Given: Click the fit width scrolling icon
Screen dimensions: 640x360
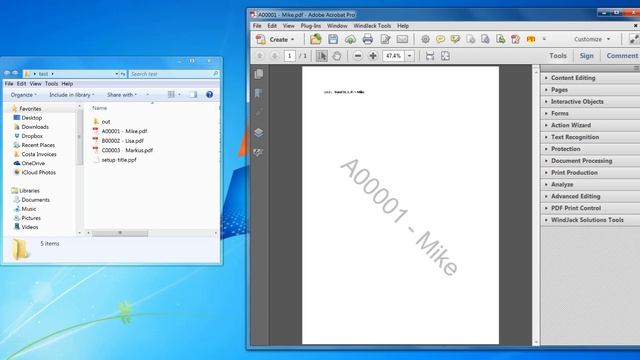Looking at the screenshot, I should pyautogui.click(x=430, y=56).
